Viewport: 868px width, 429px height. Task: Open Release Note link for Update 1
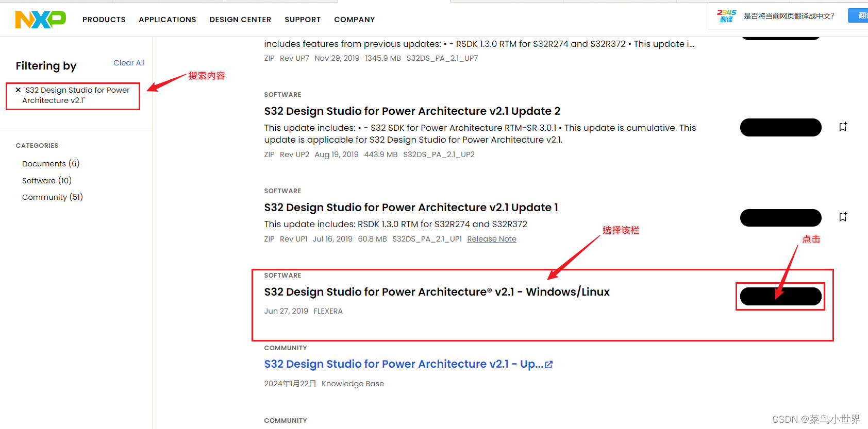point(492,239)
